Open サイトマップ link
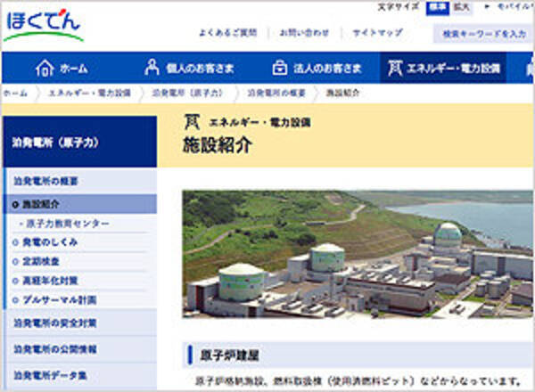Image resolution: width=535 pixels, height=392 pixels. [378, 33]
